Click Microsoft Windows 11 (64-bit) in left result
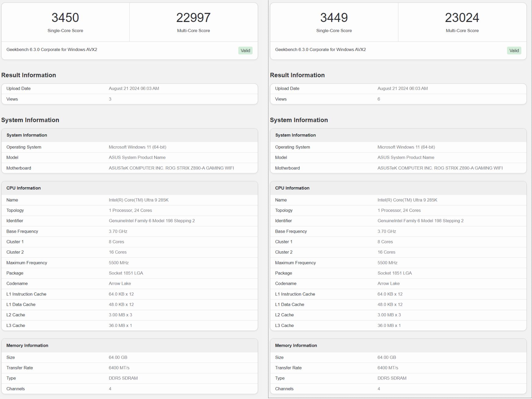532x399 pixels. pos(137,147)
